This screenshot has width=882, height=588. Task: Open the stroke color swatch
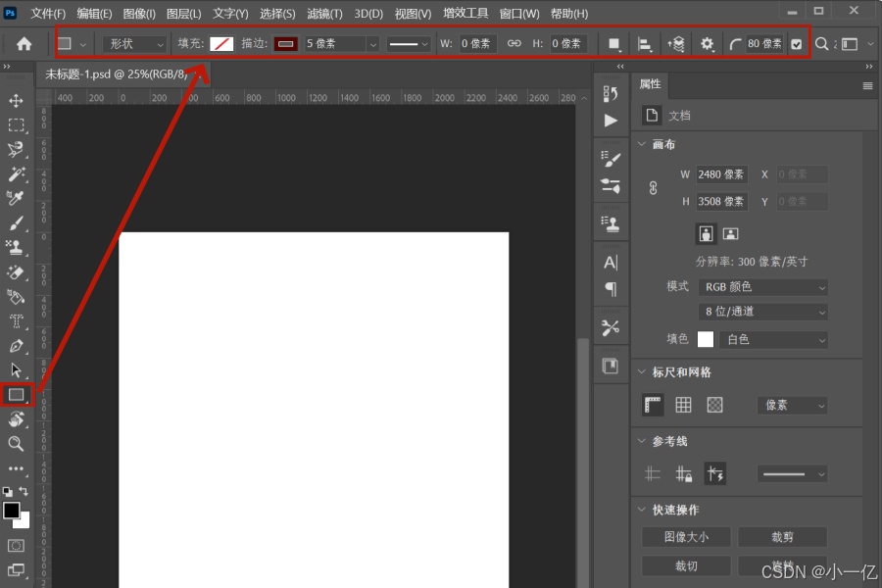pyautogui.click(x=286, y=44)
